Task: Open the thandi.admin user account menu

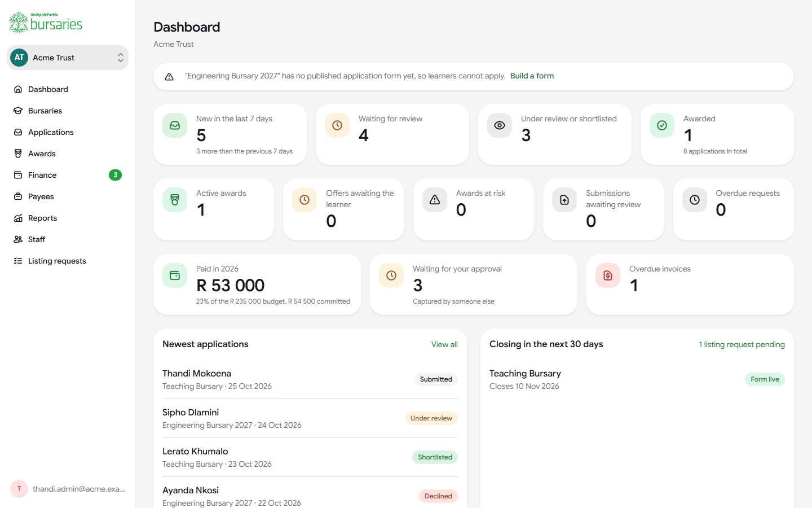Action: [x=68, y=489]
